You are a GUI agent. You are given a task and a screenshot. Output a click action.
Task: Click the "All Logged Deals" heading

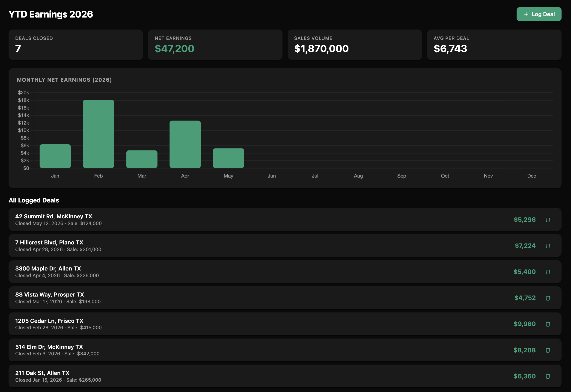click(34, 200)
